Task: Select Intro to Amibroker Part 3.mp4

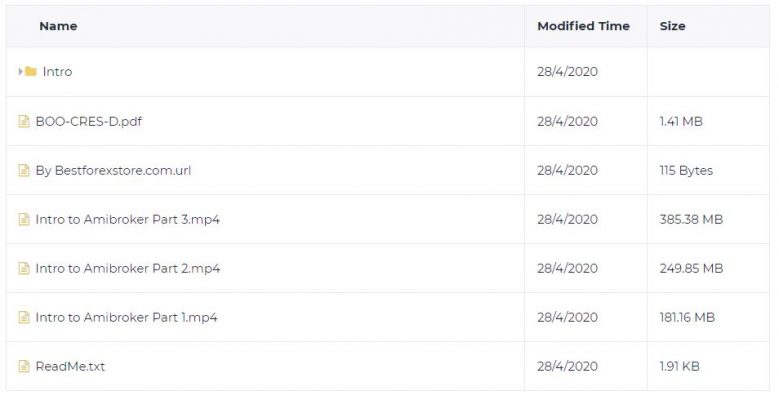Action: (128, 219)
